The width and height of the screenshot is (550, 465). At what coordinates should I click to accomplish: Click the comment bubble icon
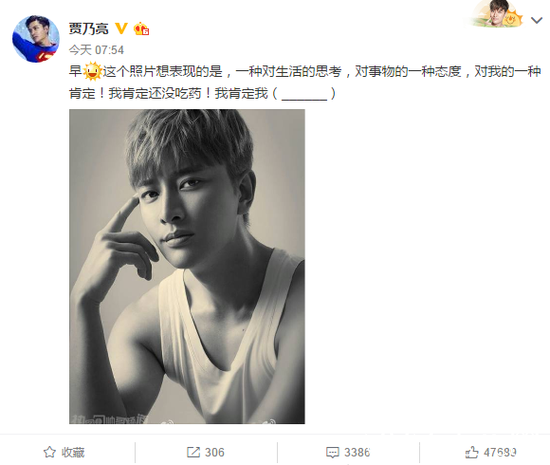coord(333,452)
